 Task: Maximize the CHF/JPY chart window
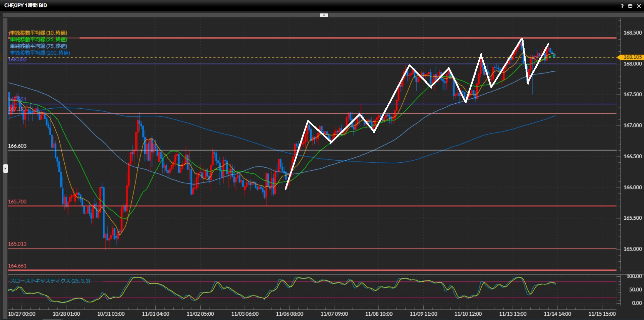(630, 6)
